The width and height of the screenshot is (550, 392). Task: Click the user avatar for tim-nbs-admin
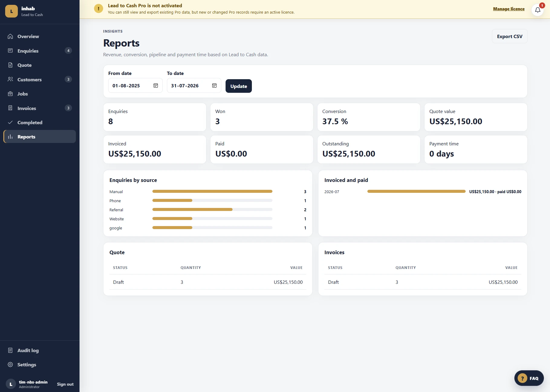(11, 384)
